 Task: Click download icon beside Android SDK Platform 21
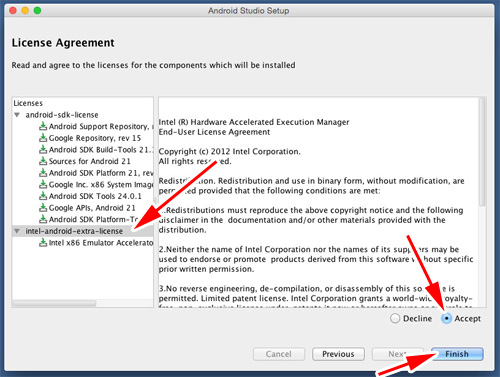[43, 173]
